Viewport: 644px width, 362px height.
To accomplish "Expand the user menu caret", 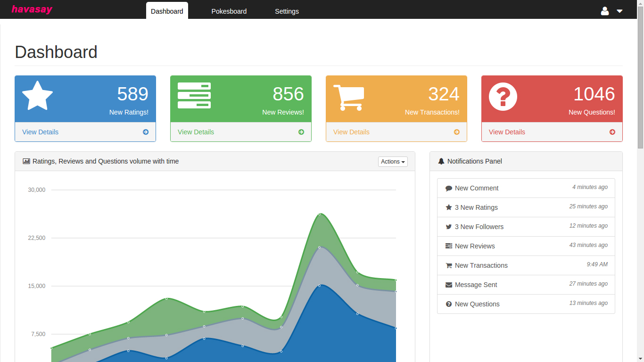I will tap(619, 11).
